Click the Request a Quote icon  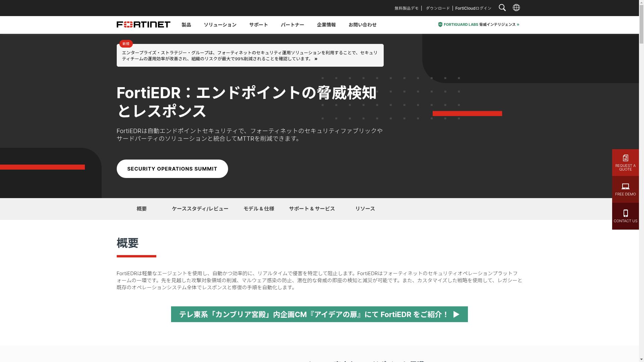626,158
